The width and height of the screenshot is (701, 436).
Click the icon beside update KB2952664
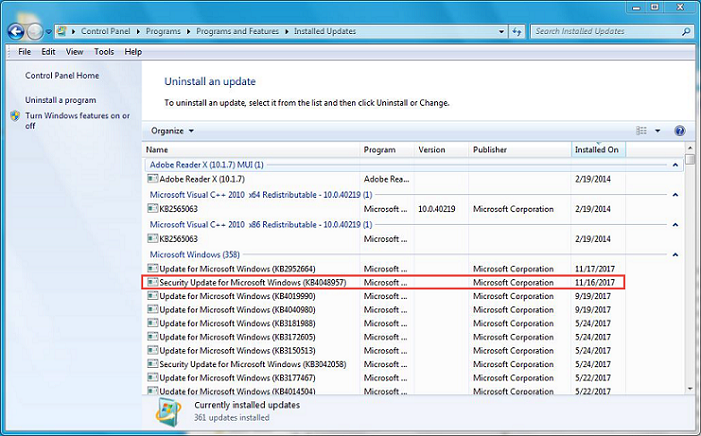tap(152, 270)
